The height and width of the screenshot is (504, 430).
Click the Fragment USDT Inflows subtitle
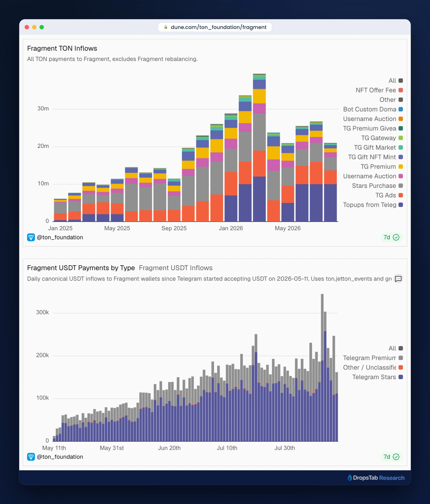(x=176, y=268)
